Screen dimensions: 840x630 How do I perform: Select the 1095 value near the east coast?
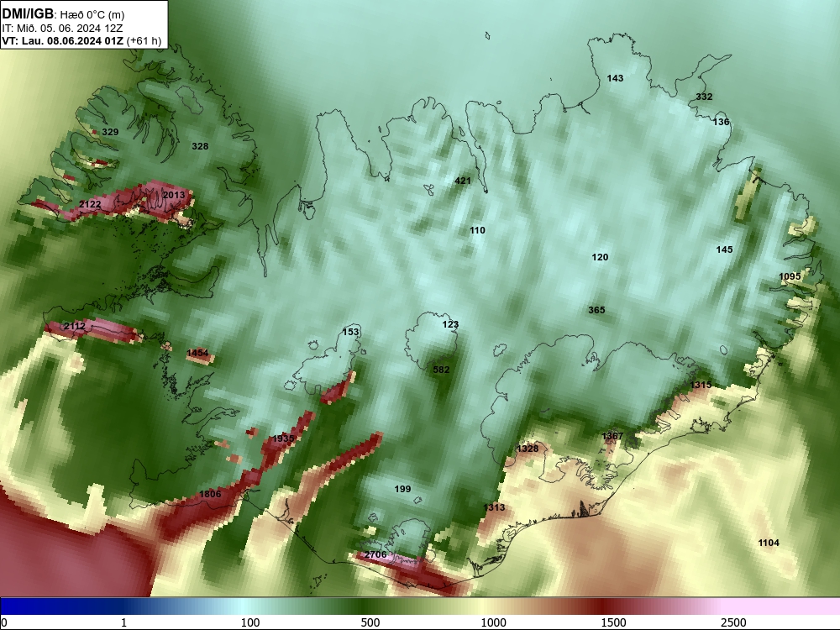click(x=790, y=276)
